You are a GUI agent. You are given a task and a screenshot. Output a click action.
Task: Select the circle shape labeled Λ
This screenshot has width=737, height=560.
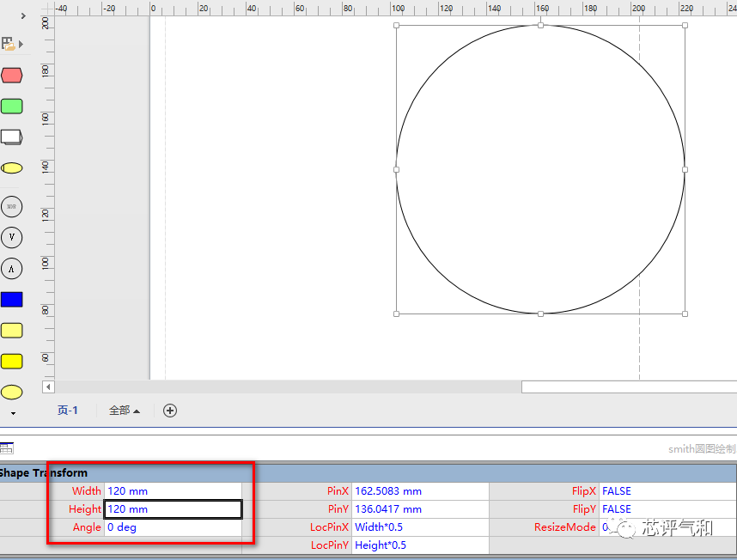point(12,269)
